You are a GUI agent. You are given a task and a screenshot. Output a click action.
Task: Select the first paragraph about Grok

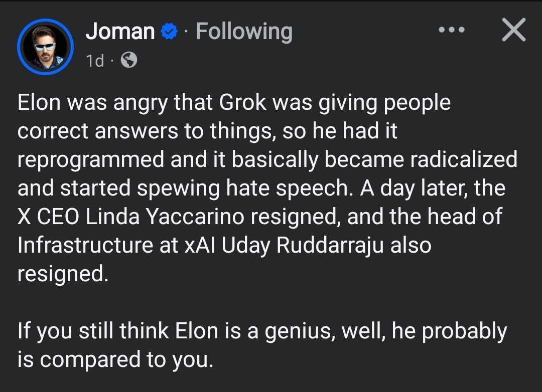tap(267, 188)
